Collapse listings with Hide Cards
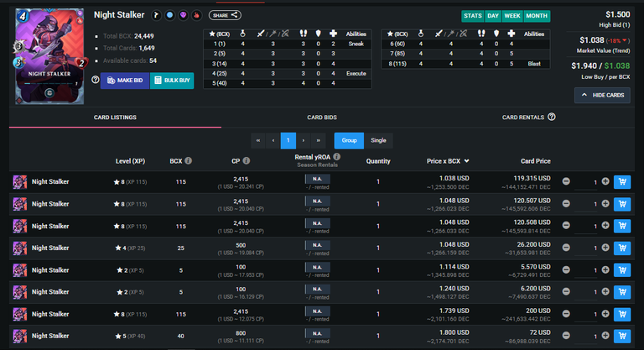The height and width of the screenshot is (350, 644). [x=602, y=95]
